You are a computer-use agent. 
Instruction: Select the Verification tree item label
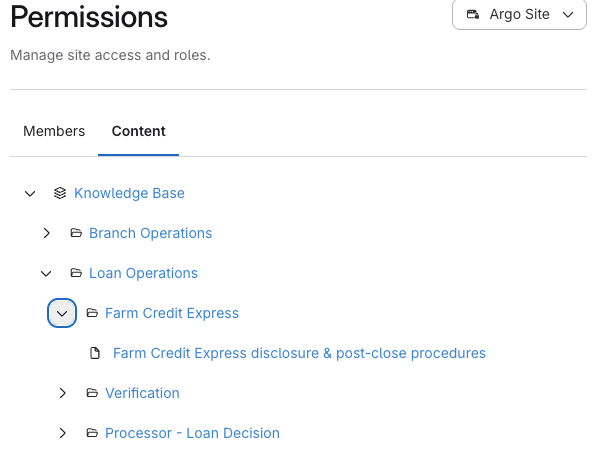pos(142,393)
